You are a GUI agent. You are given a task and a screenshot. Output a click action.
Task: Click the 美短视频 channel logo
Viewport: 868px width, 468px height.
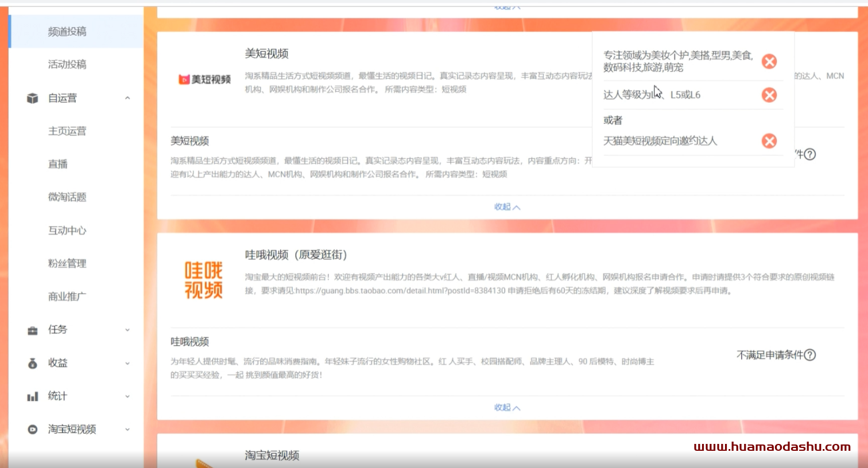point(204,79)
